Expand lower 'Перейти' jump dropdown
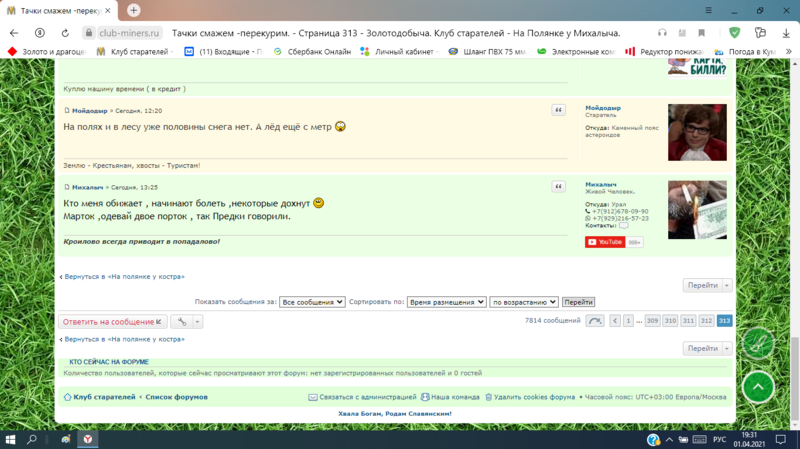This screenshot has width=800, height=449. tap(727, 348)
